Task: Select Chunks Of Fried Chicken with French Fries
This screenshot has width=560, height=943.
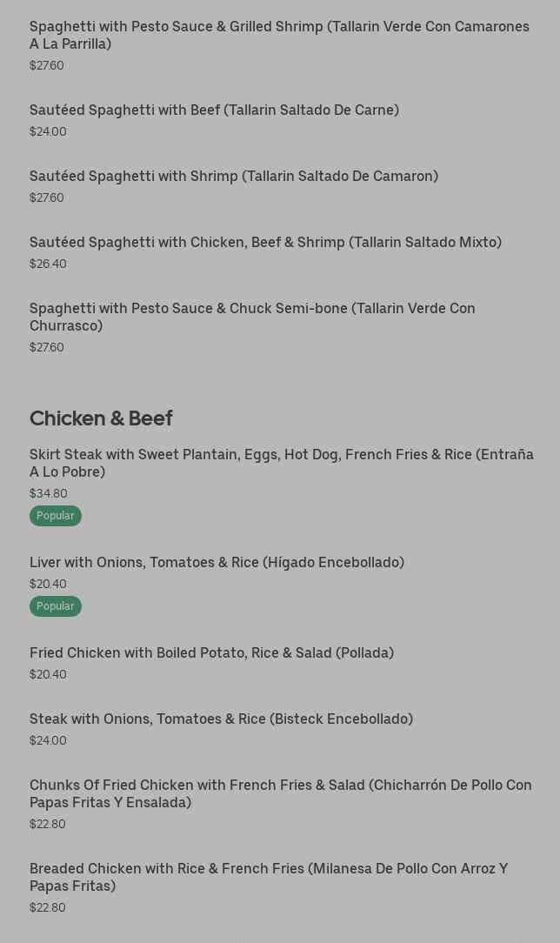Action: (x=280, y=793)
